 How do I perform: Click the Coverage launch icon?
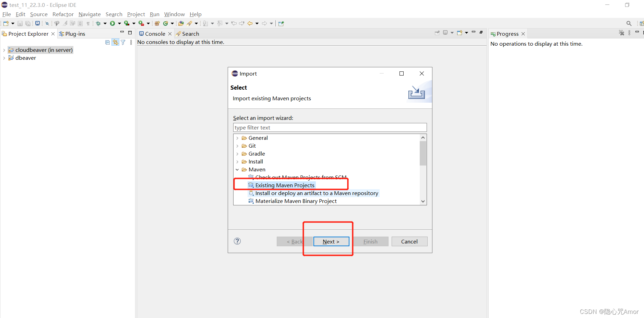point(127,23)
